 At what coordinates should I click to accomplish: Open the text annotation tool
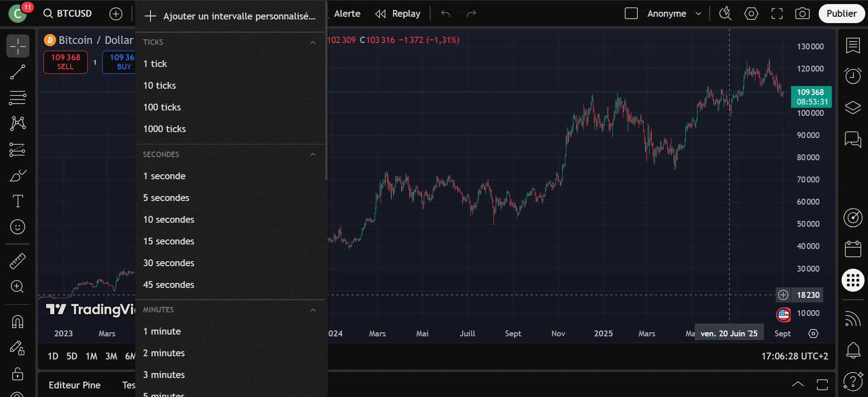pyautogui.click(x=18, y=201)
